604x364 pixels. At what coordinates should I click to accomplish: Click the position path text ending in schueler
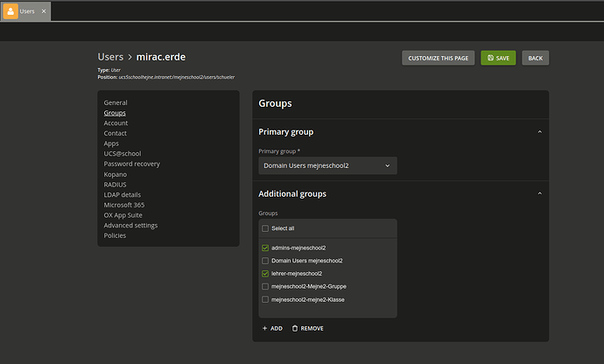[177, 77]
